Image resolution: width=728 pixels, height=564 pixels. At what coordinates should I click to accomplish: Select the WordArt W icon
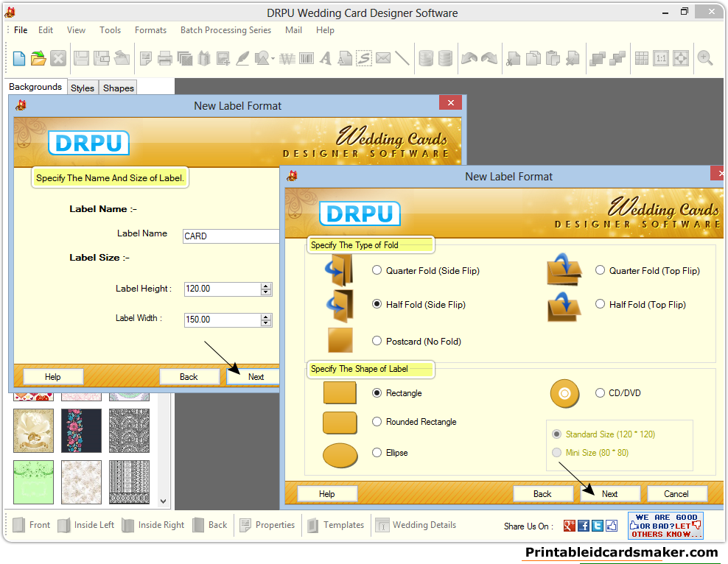coord(287,58)
